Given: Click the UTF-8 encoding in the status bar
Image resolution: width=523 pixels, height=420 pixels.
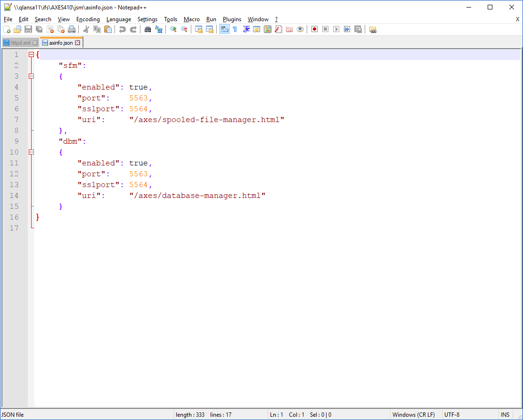Looking at the screenshot, I should pyautogui.click(x=451, y=414).
